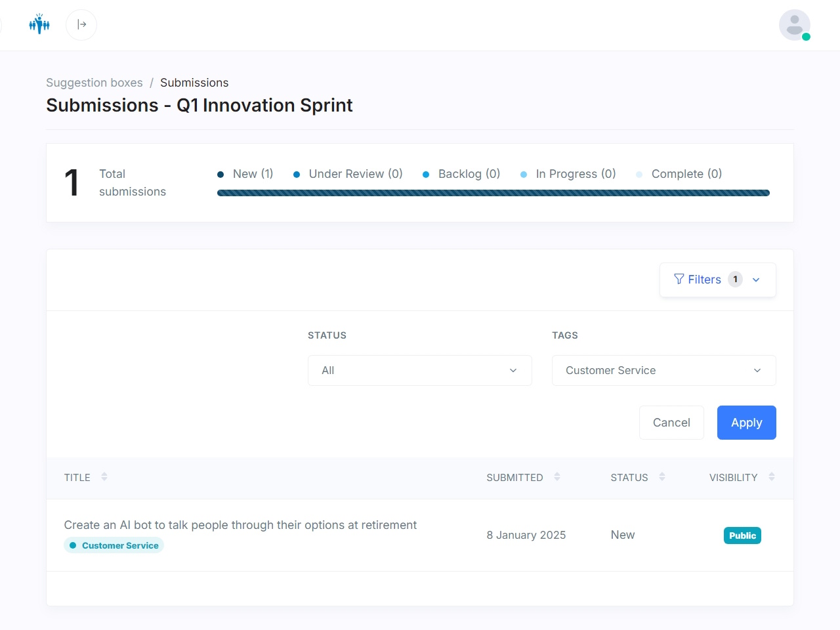Click the Cancel button
The width and height of the screenshot is (840, 630).
click(x=671, y=423)
